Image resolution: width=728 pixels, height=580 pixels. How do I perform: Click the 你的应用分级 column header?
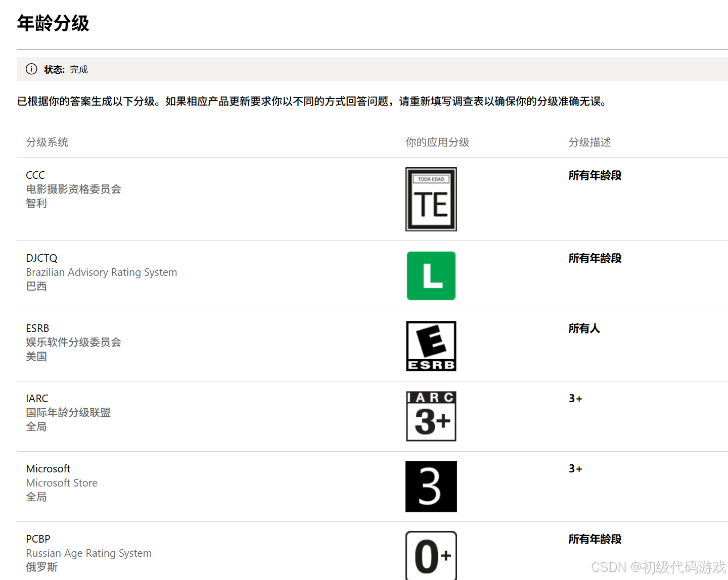click(437, 142)
